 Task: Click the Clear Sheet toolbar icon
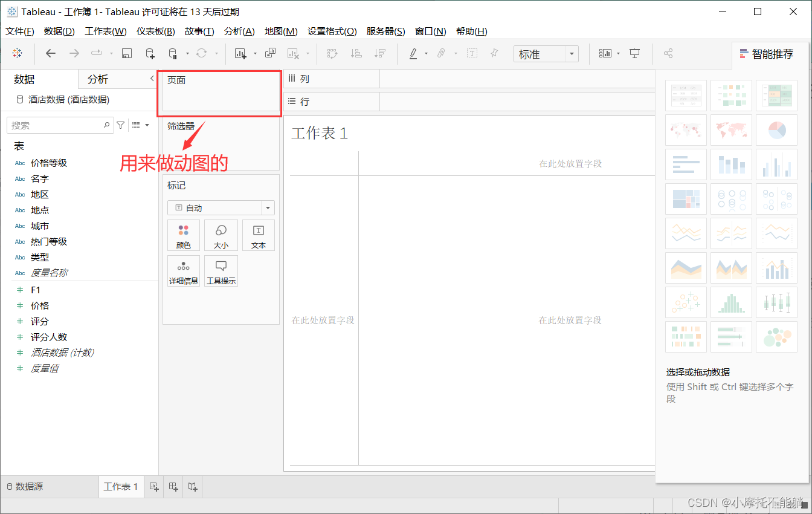pos(293,53)
